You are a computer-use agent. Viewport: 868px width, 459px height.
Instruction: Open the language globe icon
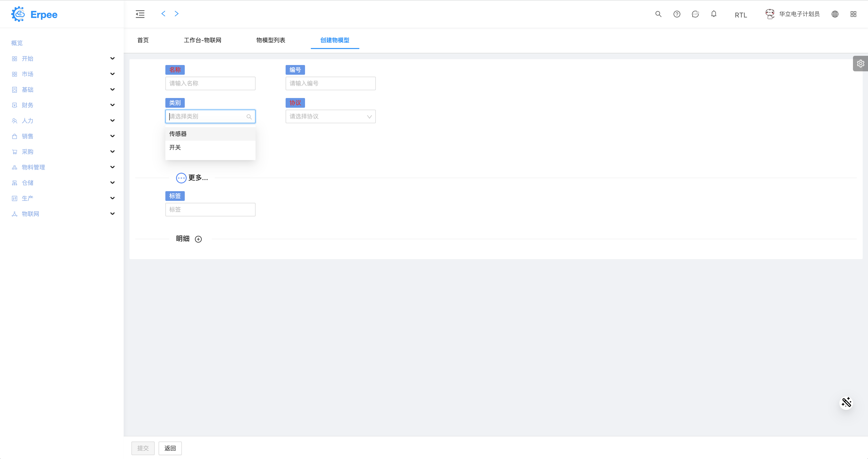tap(835, 14)
